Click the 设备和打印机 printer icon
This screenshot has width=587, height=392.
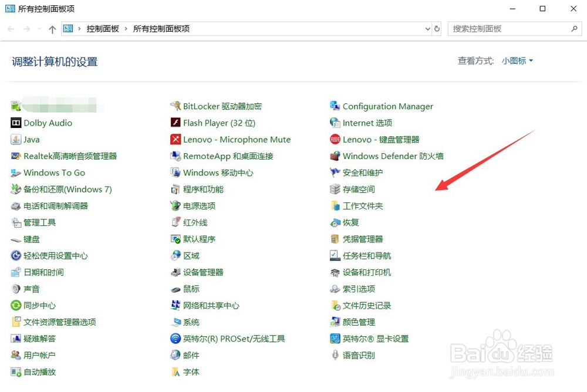[335, 272]
